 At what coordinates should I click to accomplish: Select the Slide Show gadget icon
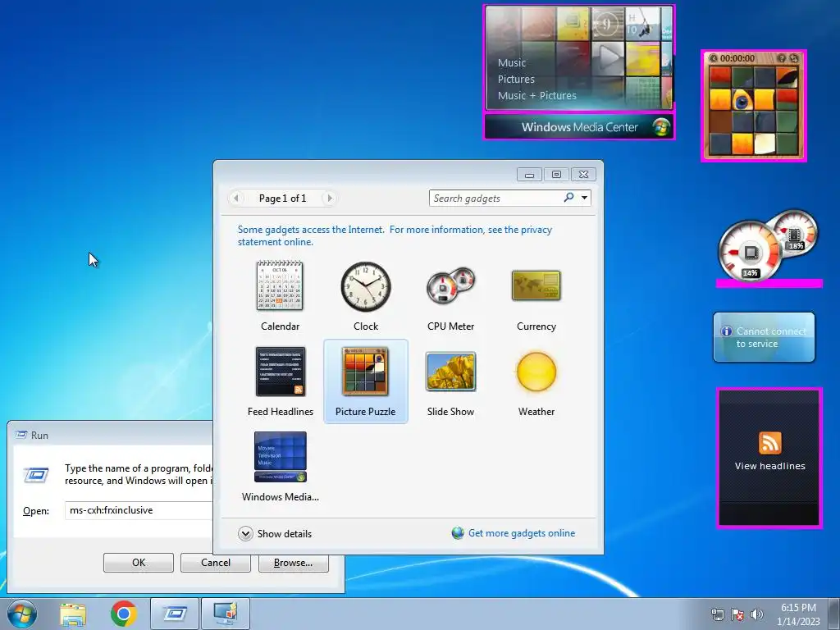[450, 372]
